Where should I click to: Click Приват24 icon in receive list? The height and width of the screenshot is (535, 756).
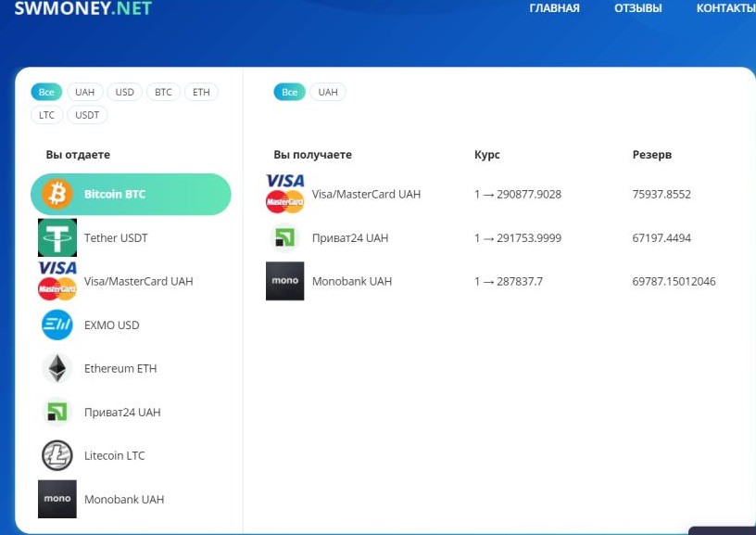(x=285, y=237)
